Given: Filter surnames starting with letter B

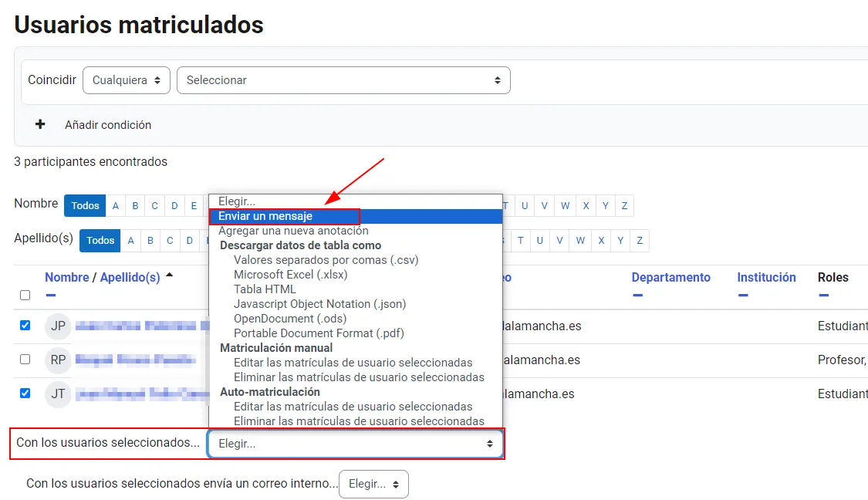Looking at the screenshot, I should (x=150, y=240).
